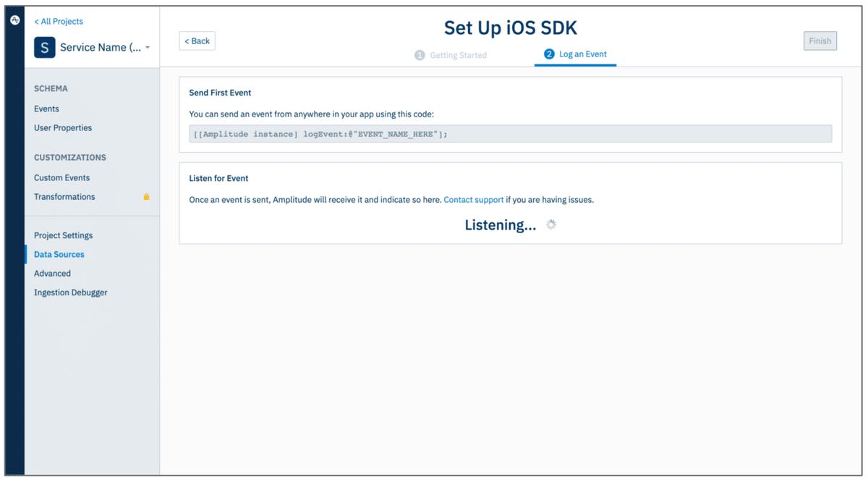
Task: Click the Finish button
Action: coord(820,41)
